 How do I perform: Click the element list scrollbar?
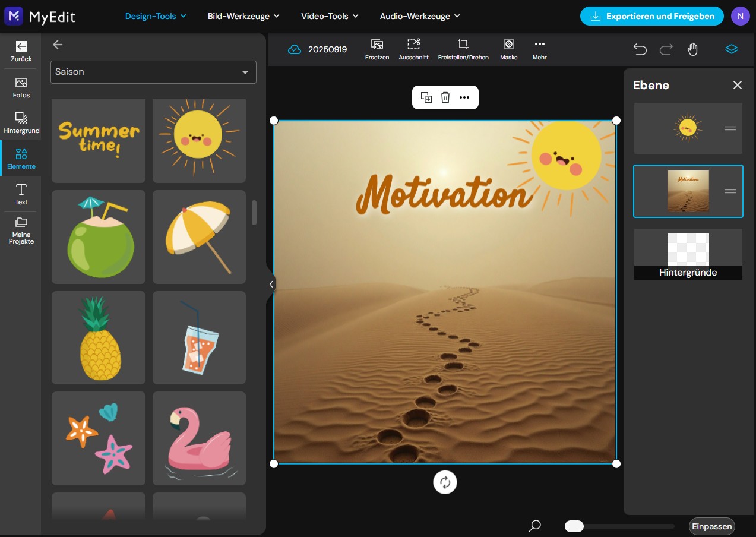tap(254, 213)
